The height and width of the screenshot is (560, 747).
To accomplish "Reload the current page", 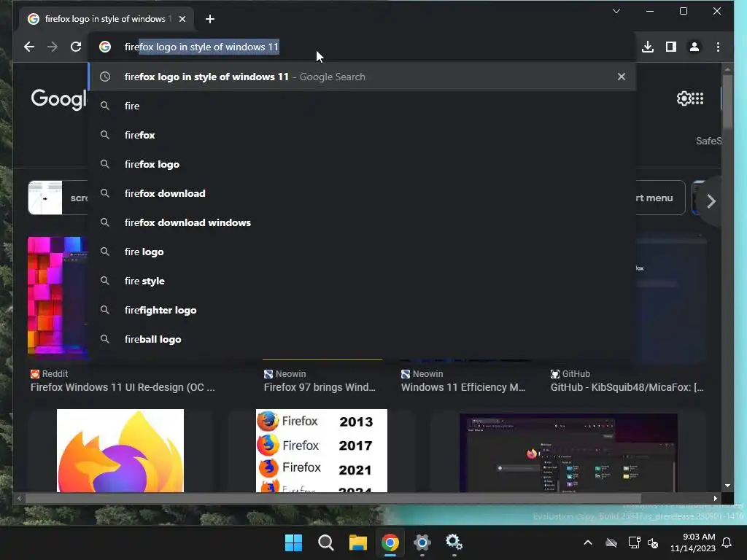I will tap(76, 47).
